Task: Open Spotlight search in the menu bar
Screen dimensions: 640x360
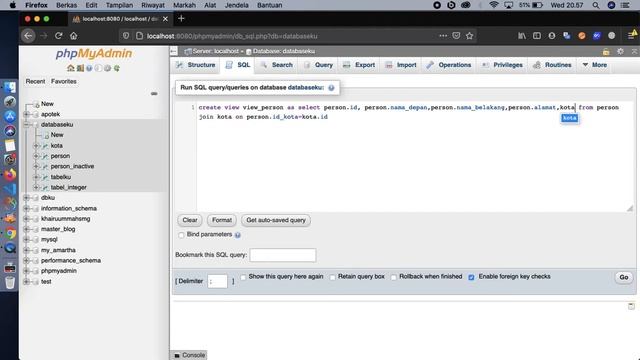Action: [596, 5]
